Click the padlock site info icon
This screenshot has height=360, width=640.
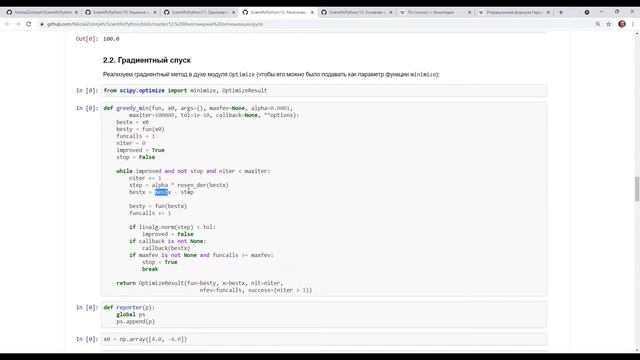[42, 24]
